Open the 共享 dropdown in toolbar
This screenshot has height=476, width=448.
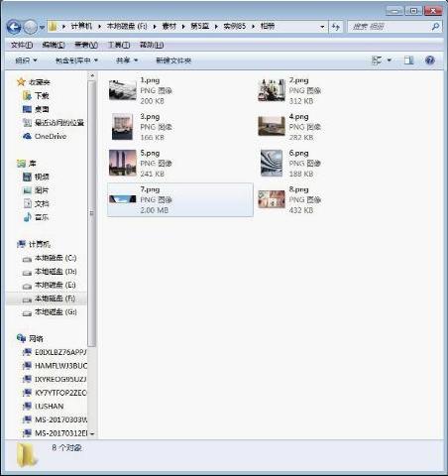click(x=127, y=60)
